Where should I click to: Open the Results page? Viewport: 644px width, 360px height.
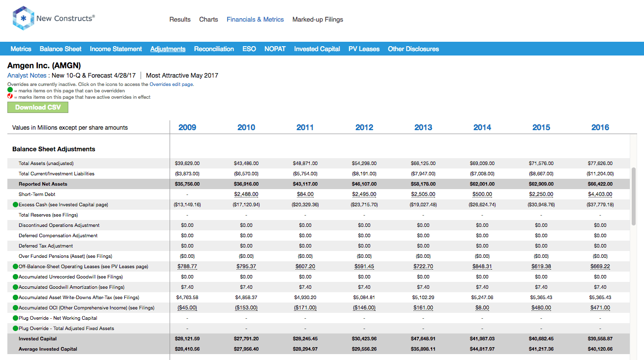(x=180, y=20)
